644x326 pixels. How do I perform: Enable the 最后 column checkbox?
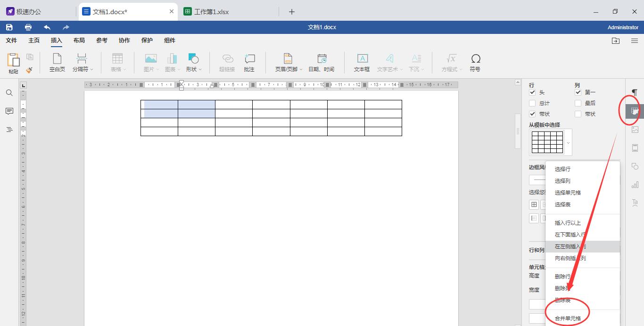tap(578, 103)
